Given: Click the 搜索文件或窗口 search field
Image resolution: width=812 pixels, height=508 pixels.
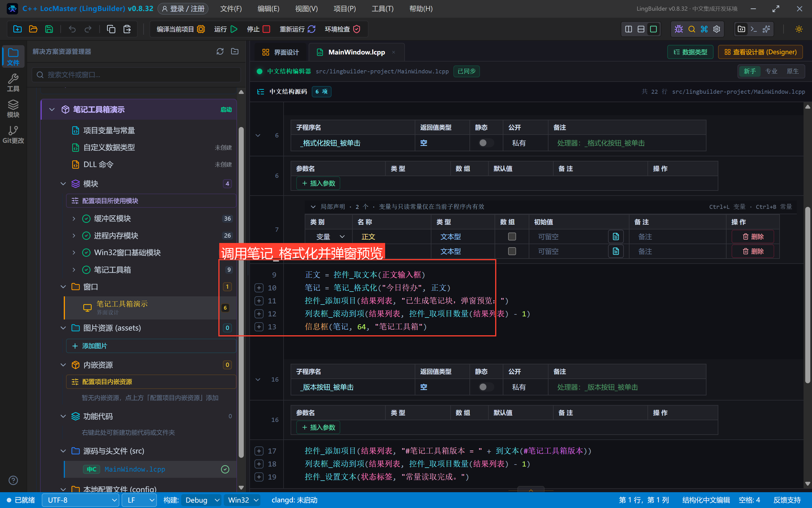Looking at the screenshot, I should click(x=136, y=75).
